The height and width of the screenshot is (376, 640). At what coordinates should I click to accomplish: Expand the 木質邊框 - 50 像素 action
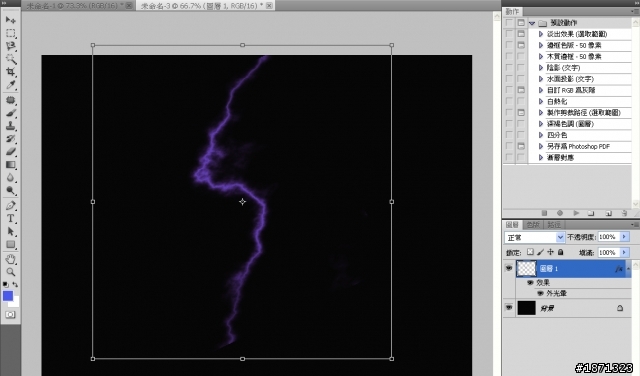click(541, 56)
